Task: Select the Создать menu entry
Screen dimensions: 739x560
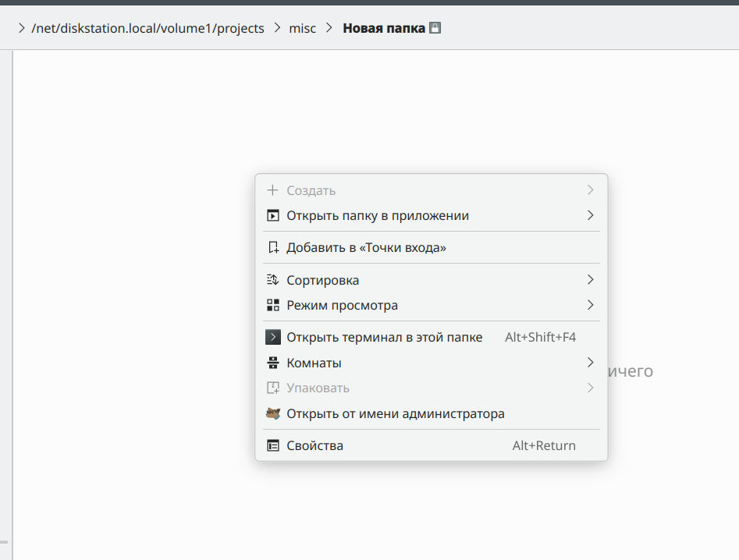Action: tap(311, 190)
